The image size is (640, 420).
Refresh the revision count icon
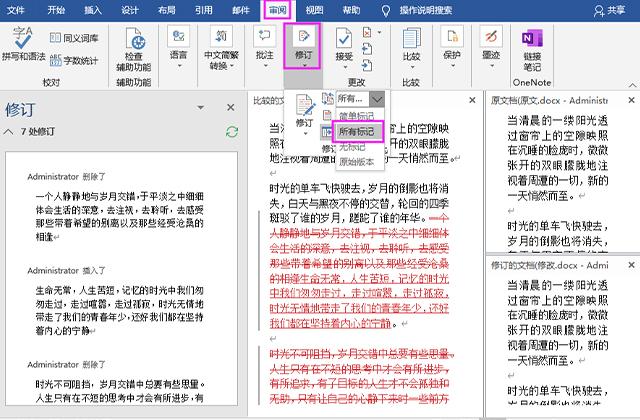(232, 132)
